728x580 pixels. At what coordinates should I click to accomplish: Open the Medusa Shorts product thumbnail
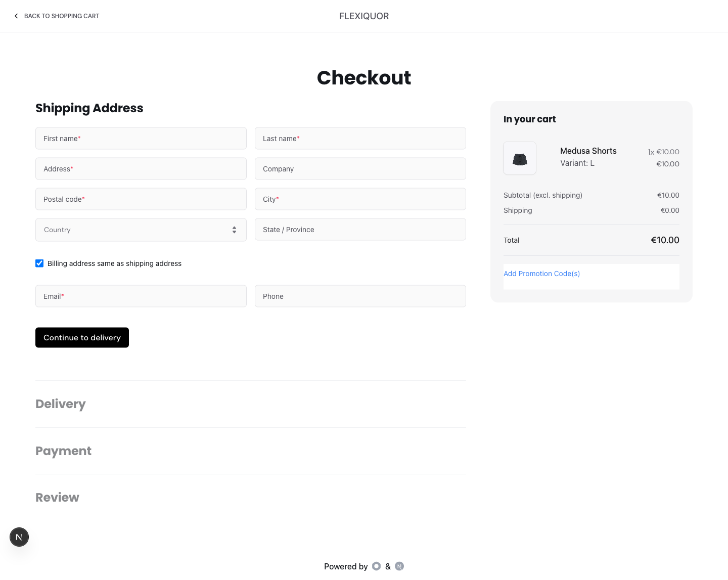(520, 158)
